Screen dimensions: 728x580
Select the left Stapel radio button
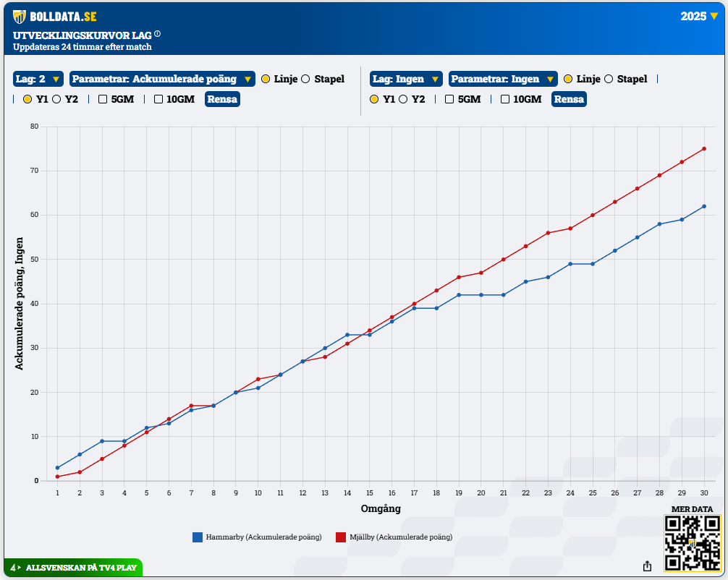305,79
